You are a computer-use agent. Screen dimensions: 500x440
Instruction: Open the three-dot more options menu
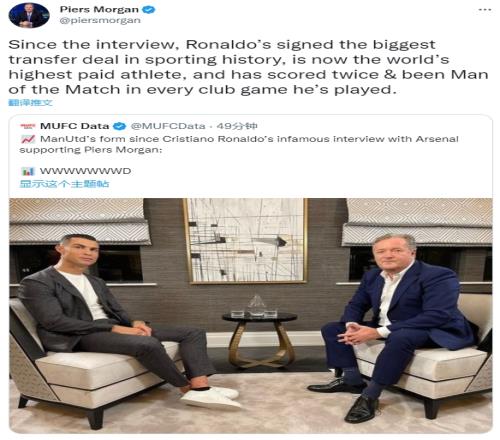pos(484,9)
